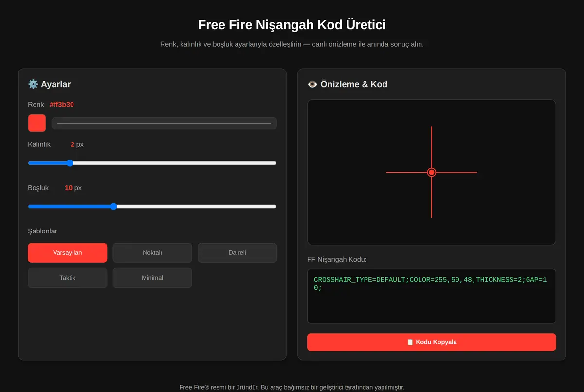The width and height of the screenshot is (584, 392).
Task: Click the footer disclaimer text
Action: pos(292,387)
